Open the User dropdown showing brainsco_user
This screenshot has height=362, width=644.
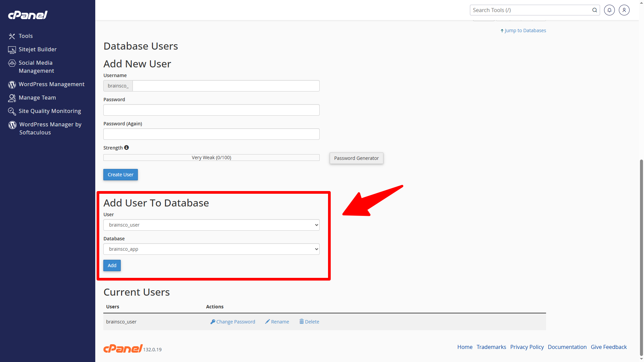coord(211,225)
